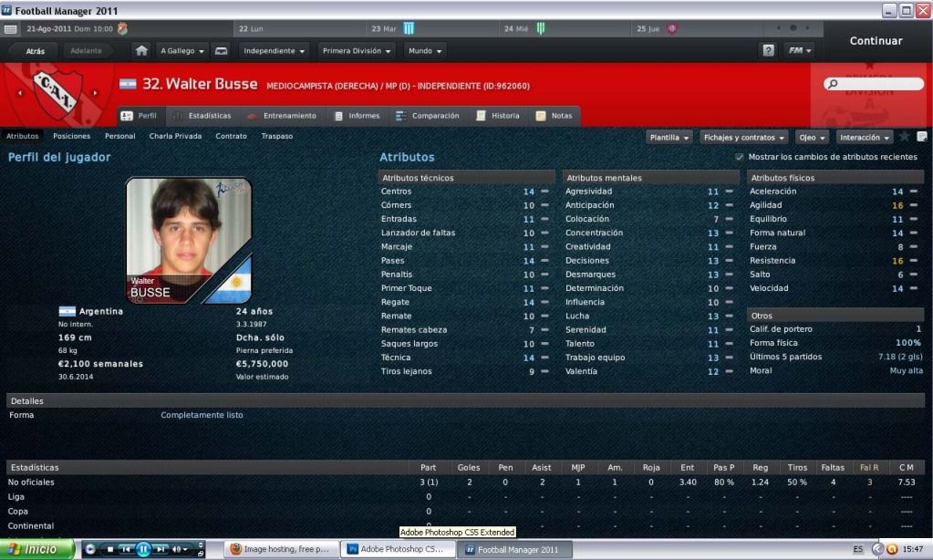Click the Continuar button
The height and width of the screenshot is (560, 933).
876,40
